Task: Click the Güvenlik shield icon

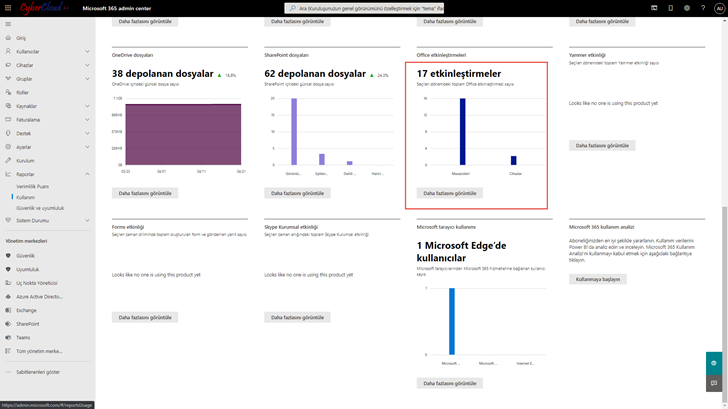Action: [8, 256]
